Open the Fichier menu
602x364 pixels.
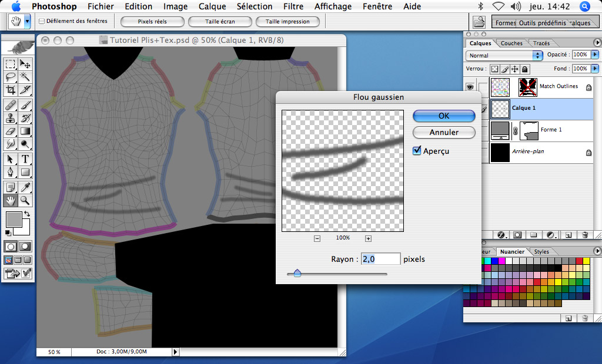[x=101, y=6]
